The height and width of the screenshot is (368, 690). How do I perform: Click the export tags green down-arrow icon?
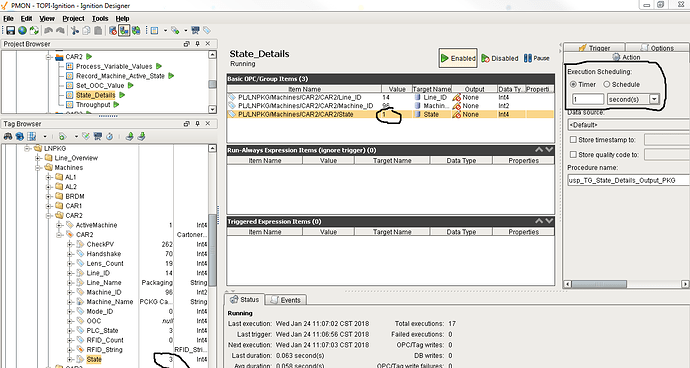[141, 136]
